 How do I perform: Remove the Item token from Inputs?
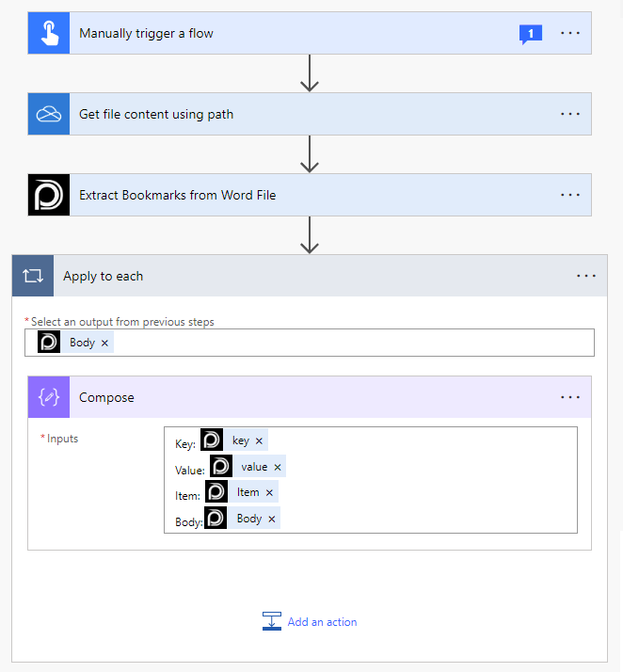pos(269,492)
